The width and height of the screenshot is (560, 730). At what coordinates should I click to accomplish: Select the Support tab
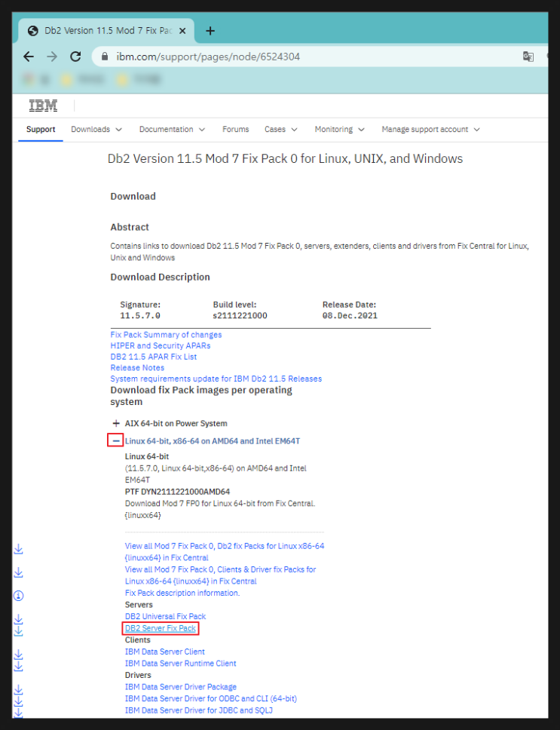pos(41,130)
